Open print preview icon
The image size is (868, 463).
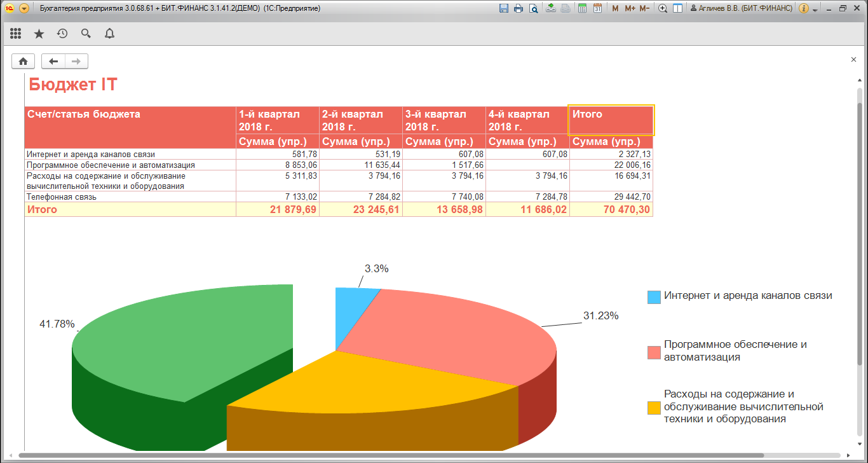tap(533, 9)
